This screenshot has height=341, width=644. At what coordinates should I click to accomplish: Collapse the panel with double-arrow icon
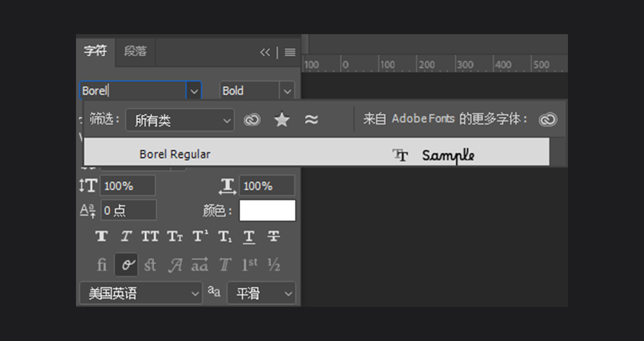click(265, 52)
